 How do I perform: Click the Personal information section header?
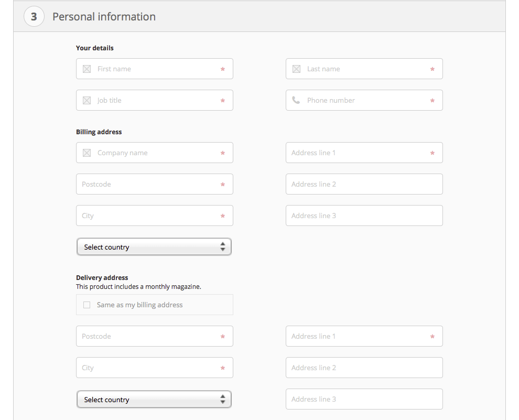tap(104, 17)
